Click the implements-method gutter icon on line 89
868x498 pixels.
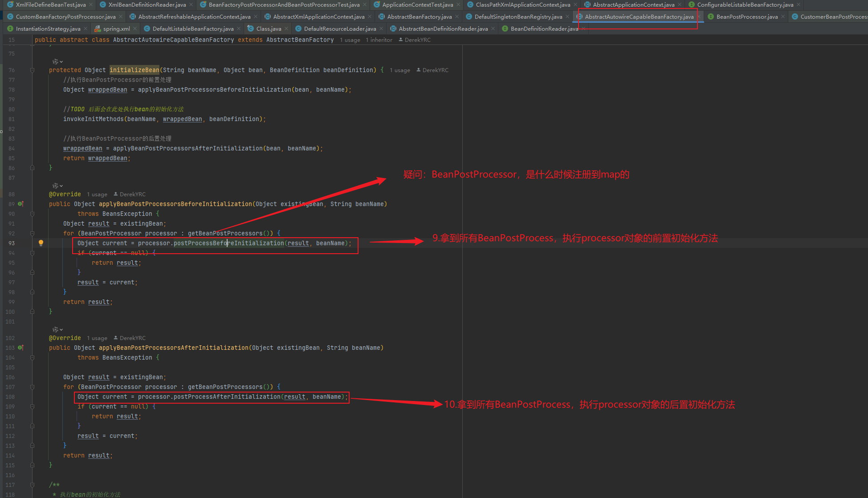click(x=20, y=204)
